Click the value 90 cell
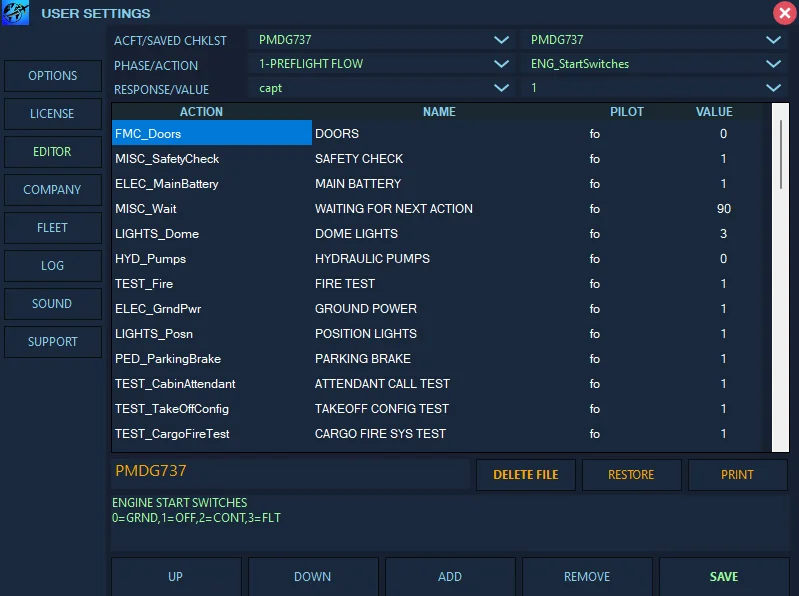The width and height of the screenshot is (799, 596). pos(724,208)
